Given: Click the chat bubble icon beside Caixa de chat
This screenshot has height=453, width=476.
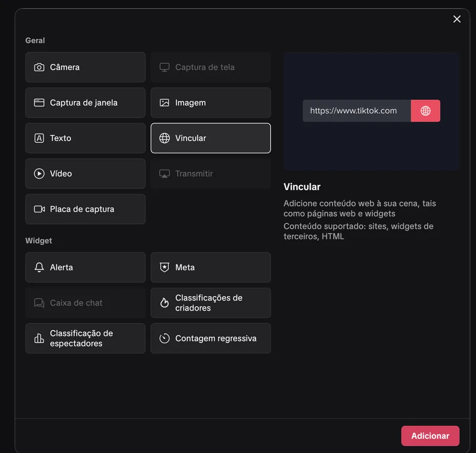Looking at the screenshot, I should click(x=39, y=303).
